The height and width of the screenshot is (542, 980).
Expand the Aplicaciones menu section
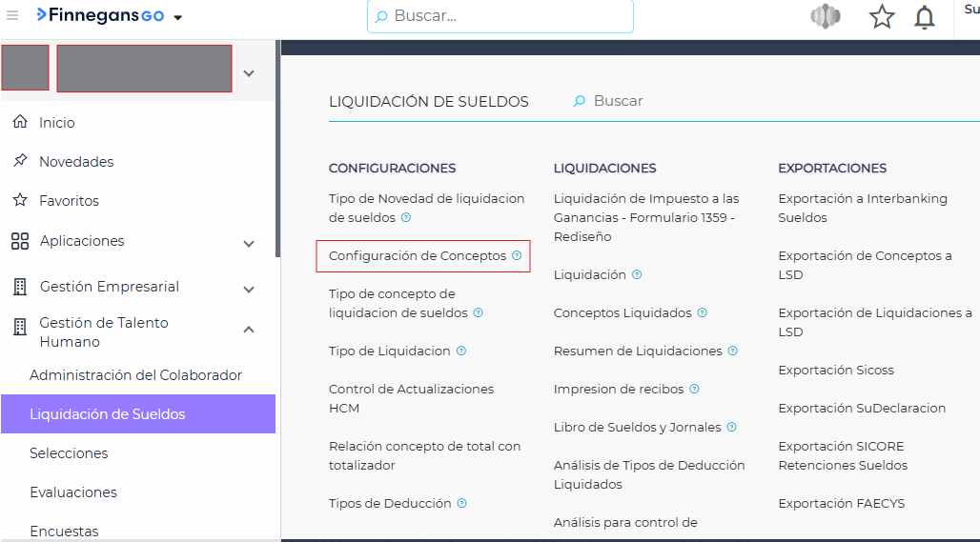click(249, 244)
